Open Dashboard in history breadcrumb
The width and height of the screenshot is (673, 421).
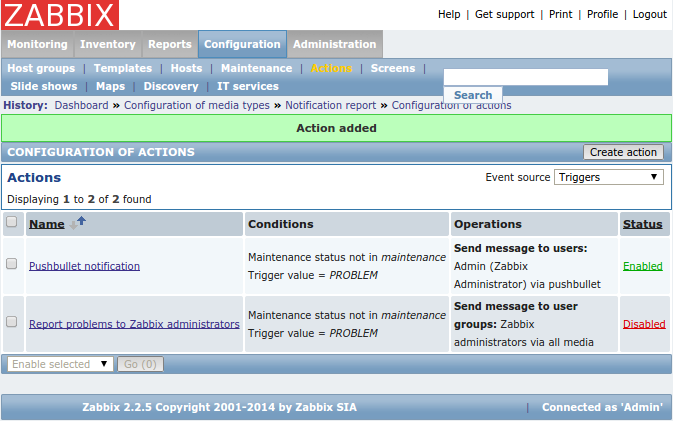[82, 105]
